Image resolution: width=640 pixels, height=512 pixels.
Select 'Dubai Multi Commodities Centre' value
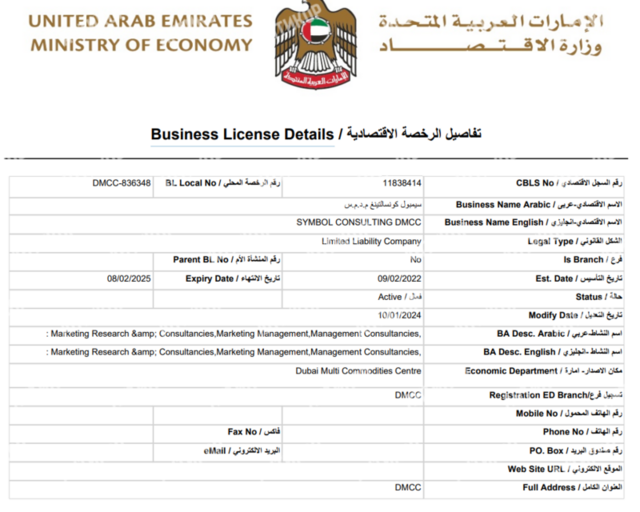pyautogui.click(x=358, y=371)
